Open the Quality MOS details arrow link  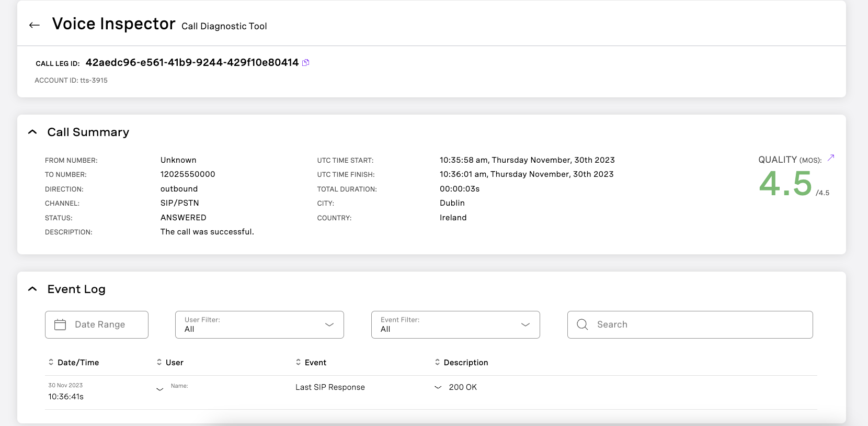(831, 158)
